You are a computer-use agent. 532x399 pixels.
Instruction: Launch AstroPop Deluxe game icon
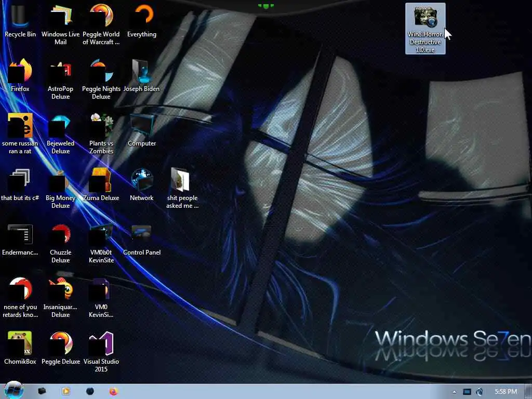click(60, 79)
